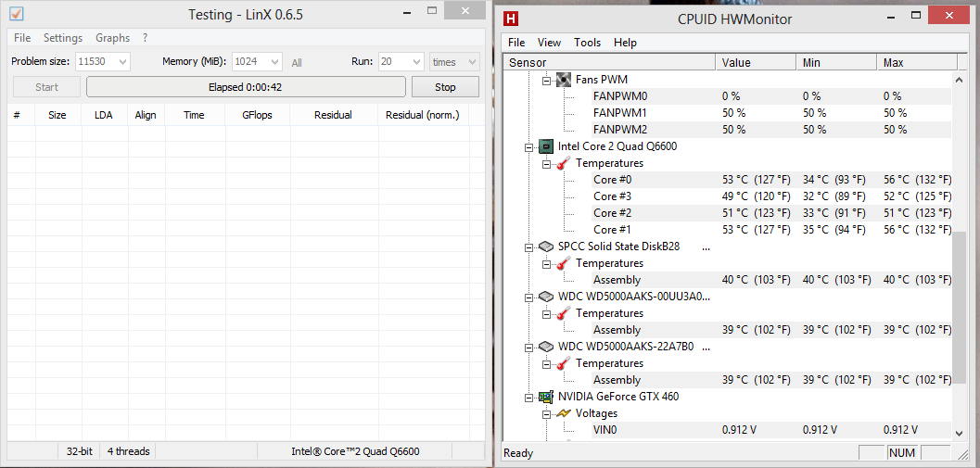The image size is (980, 468).
Task: Click the WDC WD5000AAKS-22A7B0 drive icon
Action: [546, 347]
